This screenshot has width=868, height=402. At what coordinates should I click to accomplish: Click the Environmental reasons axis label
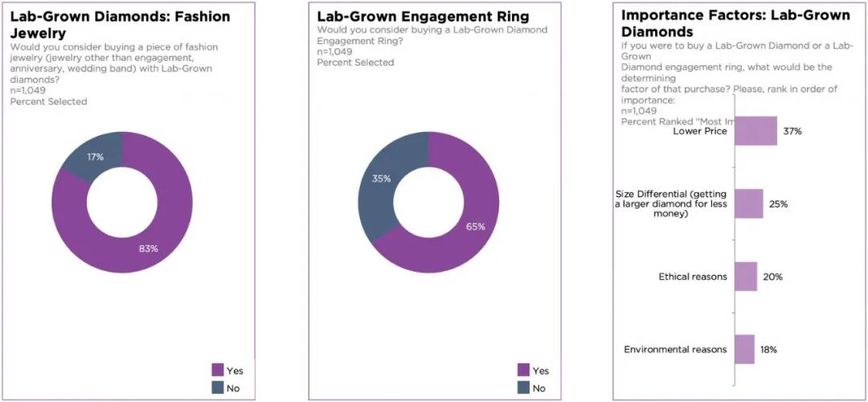pyautogui.click(x=675, y=350)
